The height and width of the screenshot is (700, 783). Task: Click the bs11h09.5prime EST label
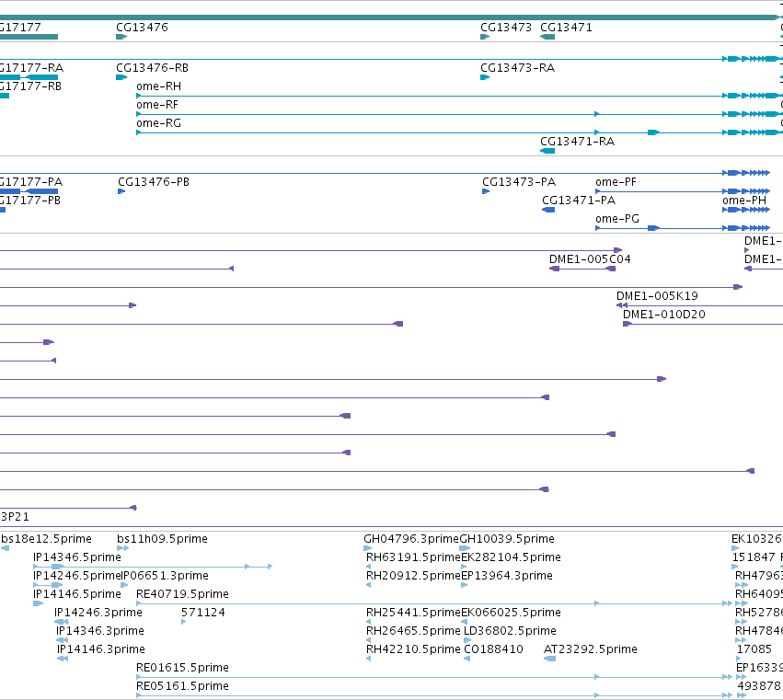(162, 539)
